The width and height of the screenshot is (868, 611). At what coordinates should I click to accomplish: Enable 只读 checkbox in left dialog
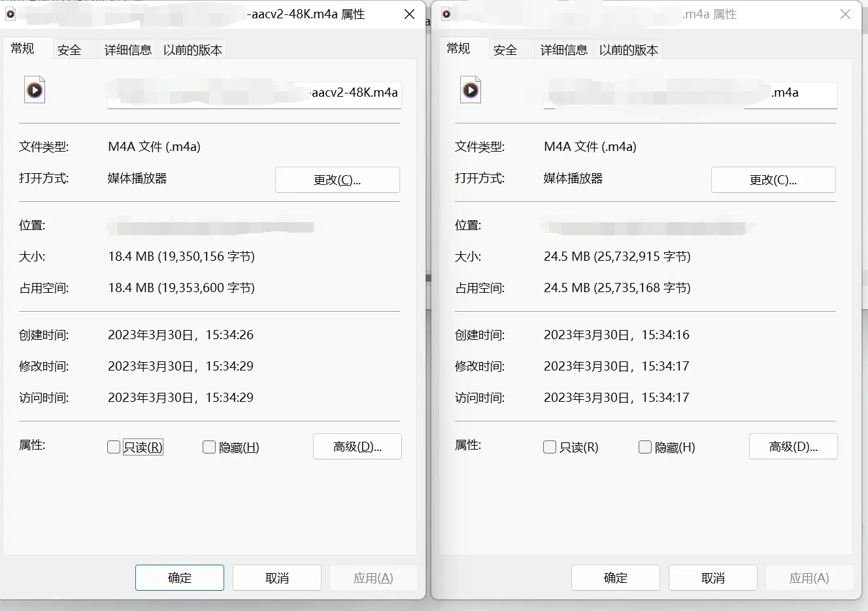(x=114, y=447)
